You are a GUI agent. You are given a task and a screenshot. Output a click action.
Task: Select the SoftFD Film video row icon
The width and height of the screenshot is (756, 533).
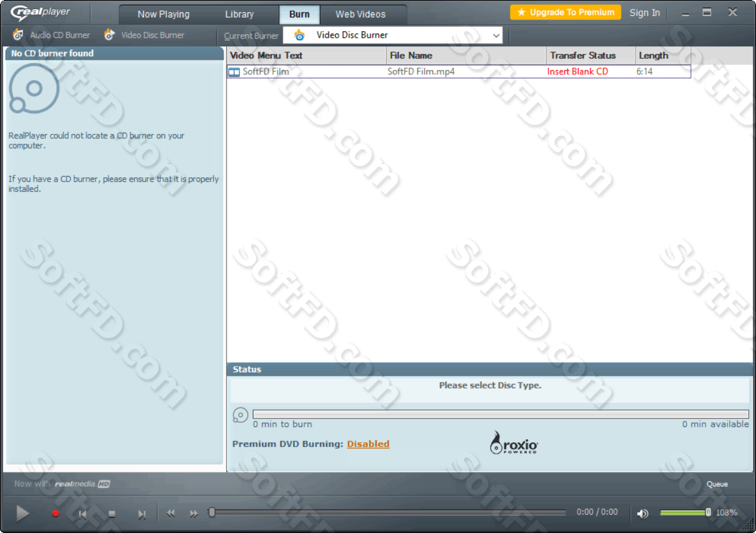[234, 72]
